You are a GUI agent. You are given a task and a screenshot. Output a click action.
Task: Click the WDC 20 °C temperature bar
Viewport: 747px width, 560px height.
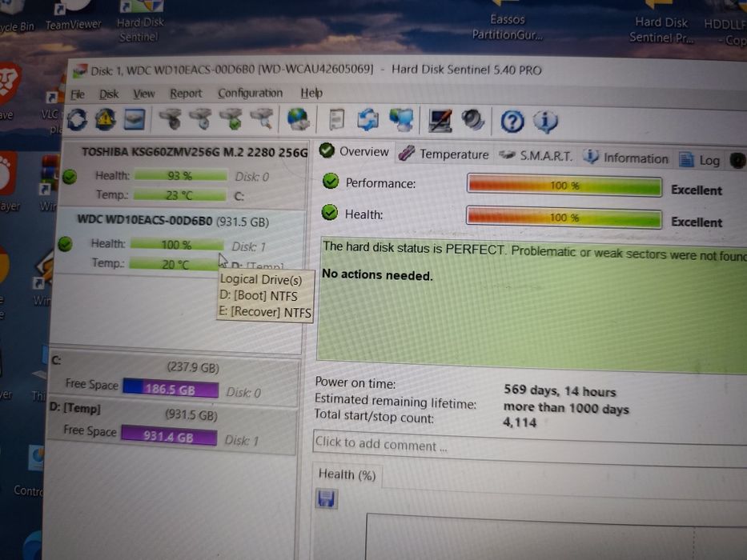(174, 264)
